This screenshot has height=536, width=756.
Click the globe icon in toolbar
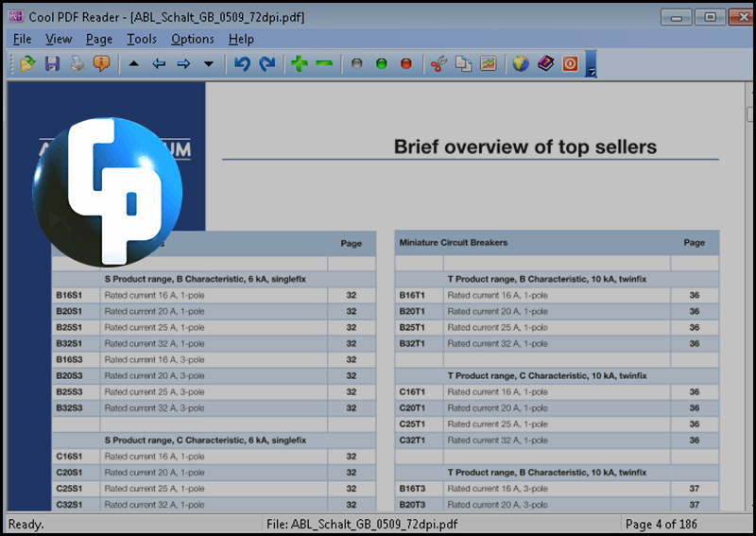pyautogui.click(x=521, y=63)
